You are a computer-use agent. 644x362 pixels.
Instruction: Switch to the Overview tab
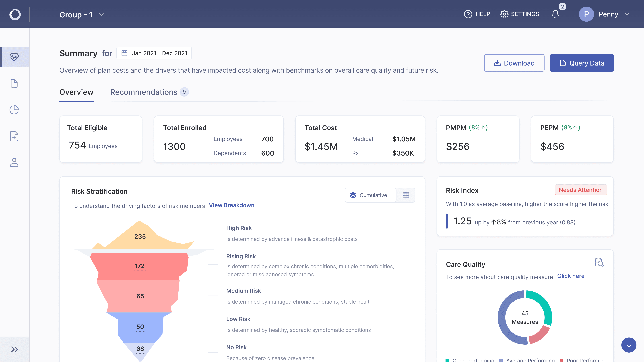(76, 92)
